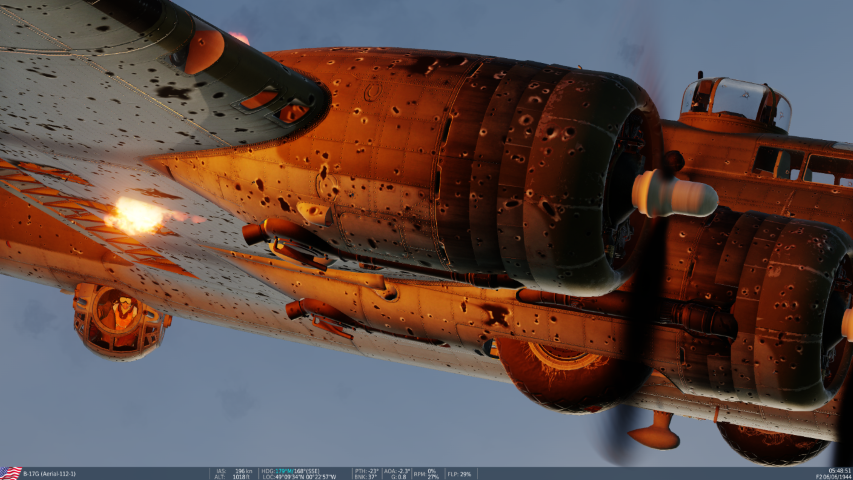This screenshot has width=853, height=480.
Task: Click the mission date in status bar
Action: pyautogui.click(x=834, y=477)
